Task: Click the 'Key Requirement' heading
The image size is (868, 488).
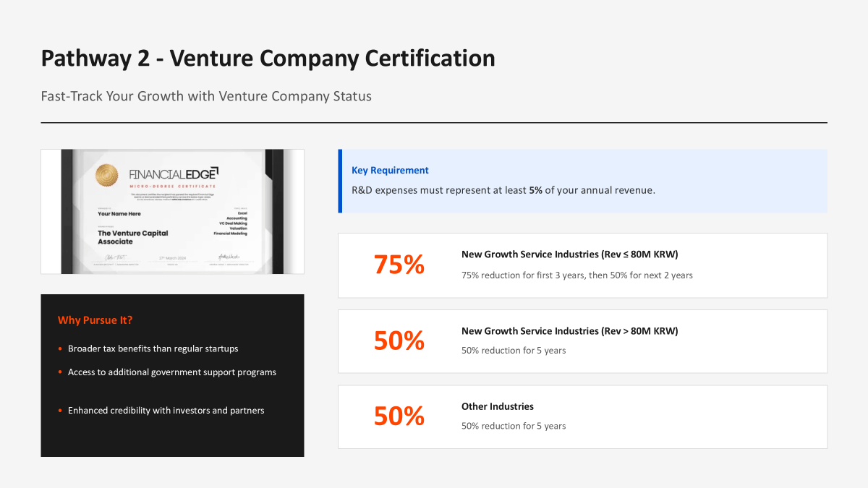Action: point(390,171)
